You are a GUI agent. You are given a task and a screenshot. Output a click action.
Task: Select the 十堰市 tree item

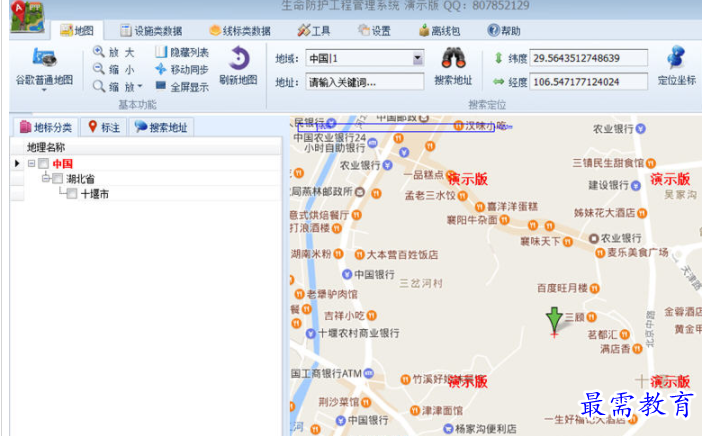tap(95, 194)
